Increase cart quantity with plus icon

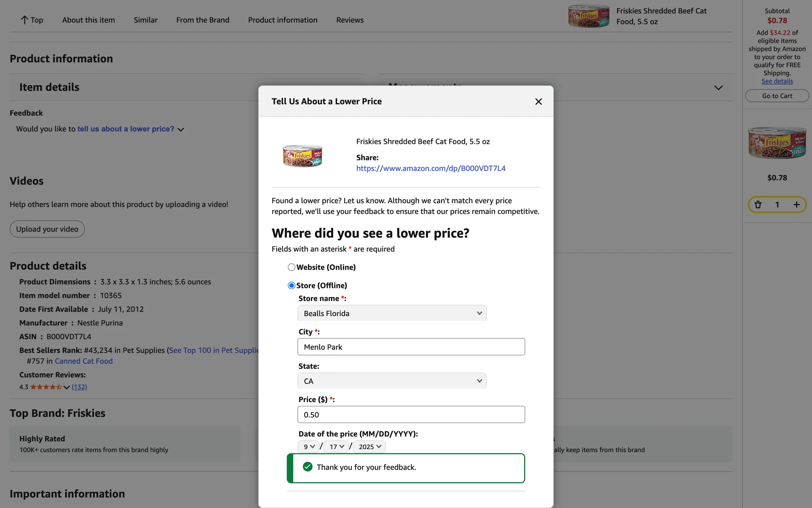796,205
